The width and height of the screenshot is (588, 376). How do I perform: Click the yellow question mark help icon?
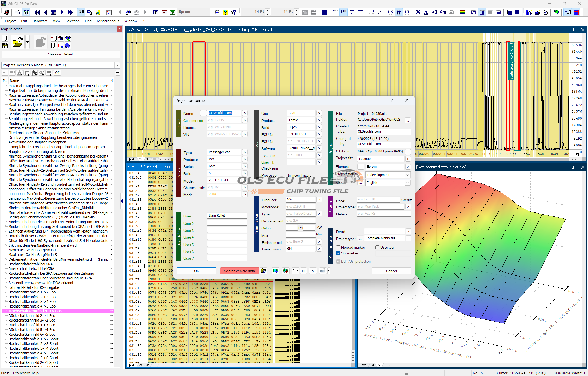(x=225, y=12)
